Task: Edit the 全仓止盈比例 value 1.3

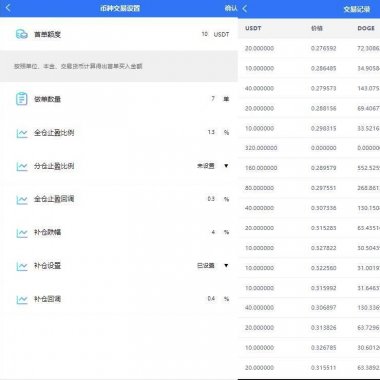Action: coord(211,132)
